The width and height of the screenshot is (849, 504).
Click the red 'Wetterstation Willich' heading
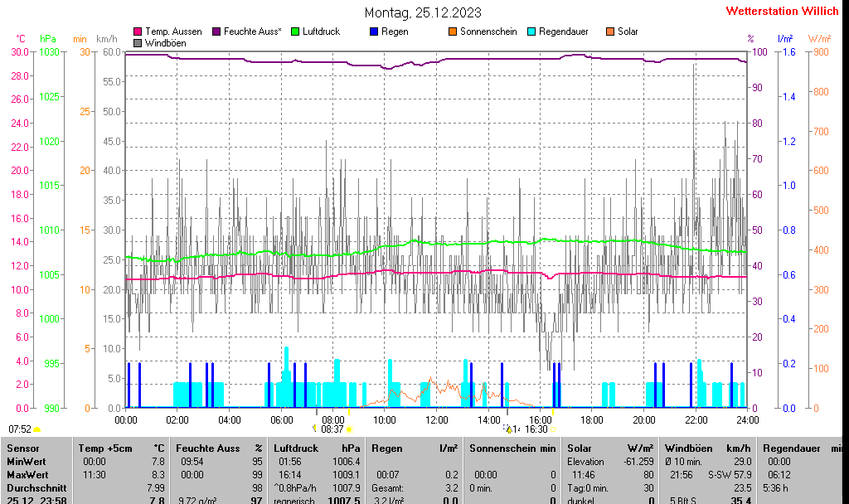pos(782,12)
